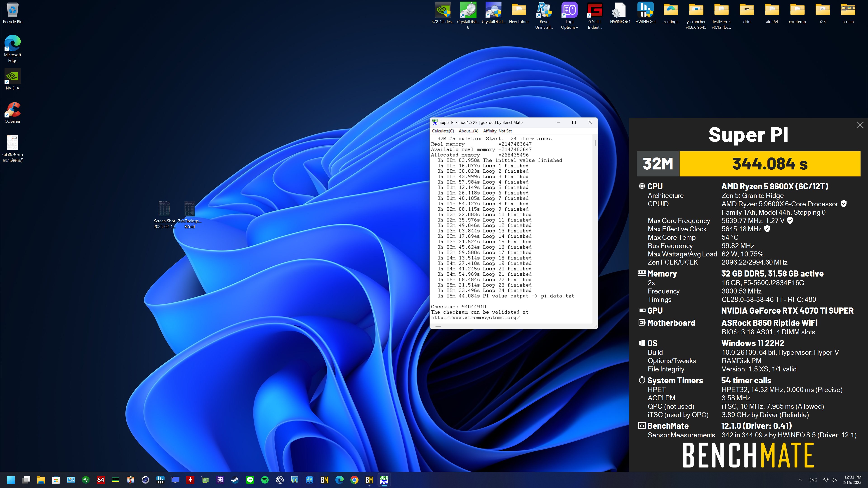Open Cinebench from the taskbar
This screenshot has width=868, height=488.
point(146,480)
